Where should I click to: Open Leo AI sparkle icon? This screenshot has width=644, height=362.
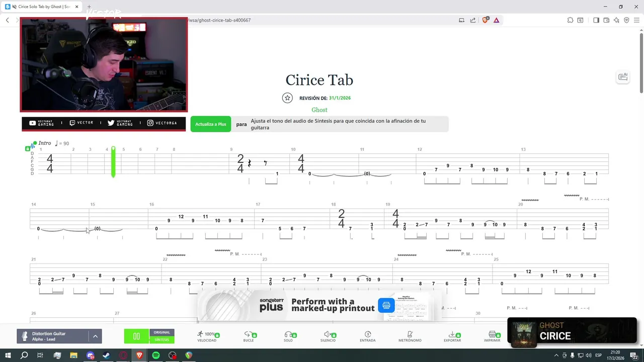coord(616,20)
